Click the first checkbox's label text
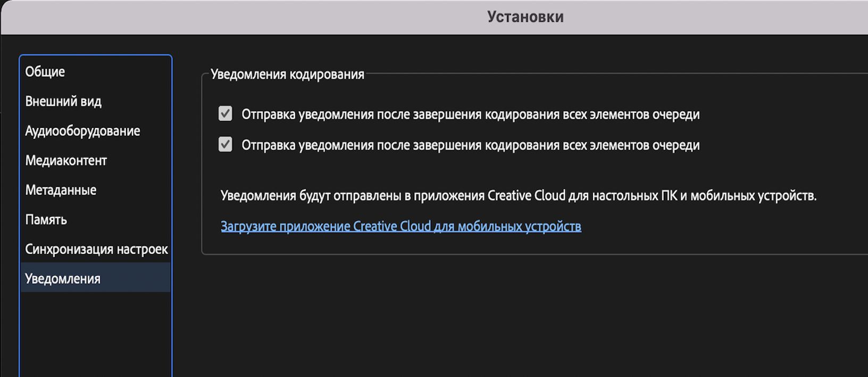868x377 pixels. [x=470, y=114]
